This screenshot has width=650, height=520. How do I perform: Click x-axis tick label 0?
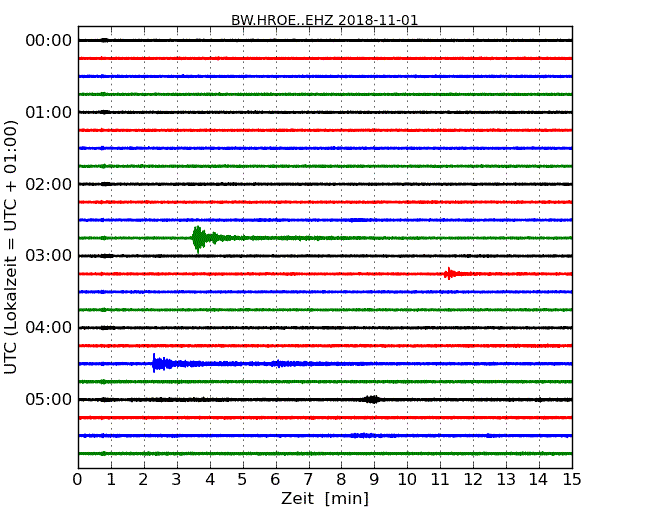click(78, 480)
